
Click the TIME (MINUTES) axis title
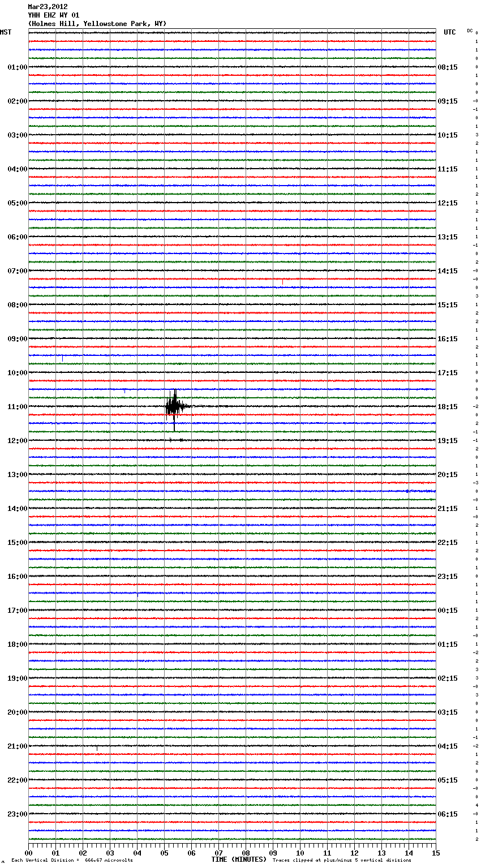pyautogui.click(x=239, y=860)
